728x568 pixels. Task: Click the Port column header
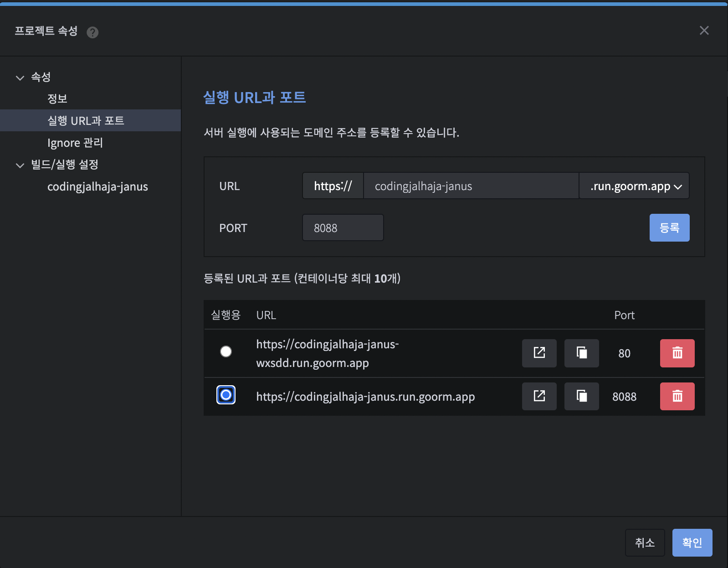(x=624, y=315)
